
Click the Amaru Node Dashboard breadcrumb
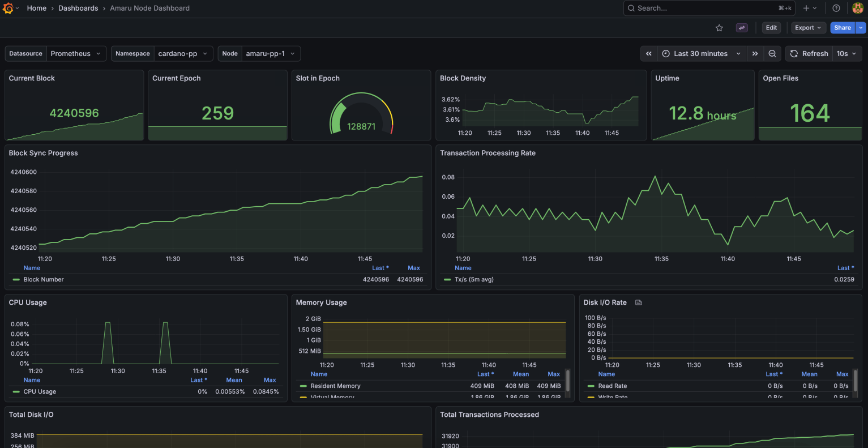[x=150, y=8]
